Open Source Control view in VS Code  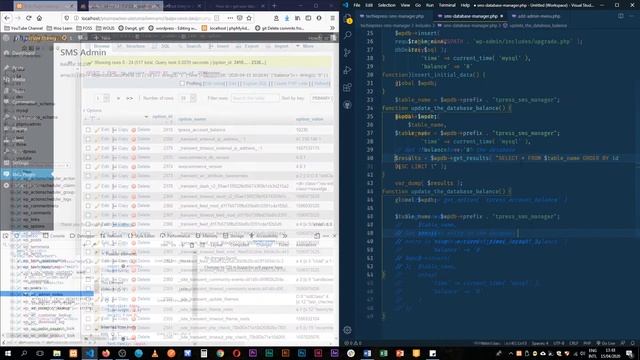(x=348, y=53)
